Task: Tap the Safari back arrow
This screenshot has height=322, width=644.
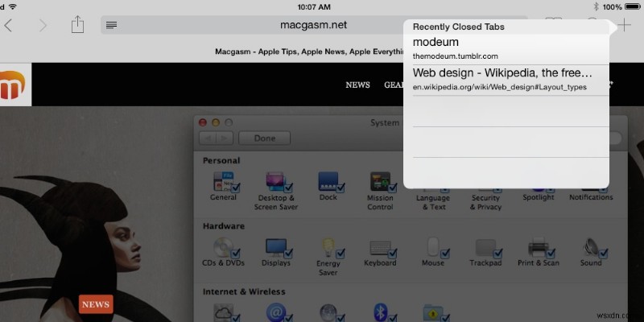Action: (8, 26)
